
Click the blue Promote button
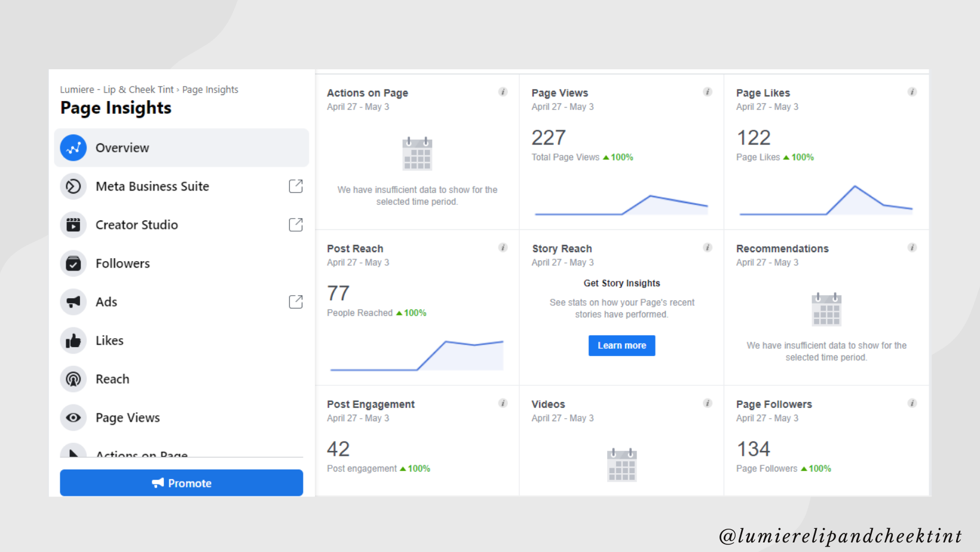coord(182,483)
